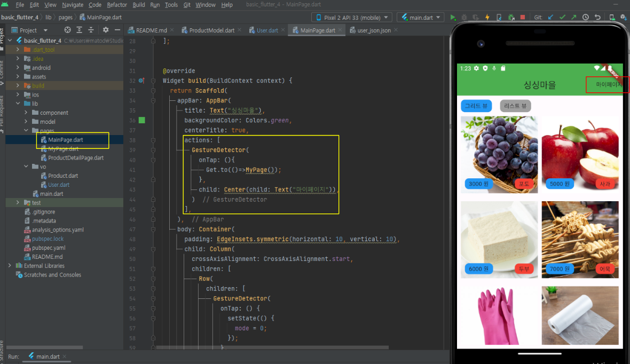Click pages breadcrumb in navigation bar
Viewport: 630px width, 364px height.
pyautogui.click(x=65, y=17)
